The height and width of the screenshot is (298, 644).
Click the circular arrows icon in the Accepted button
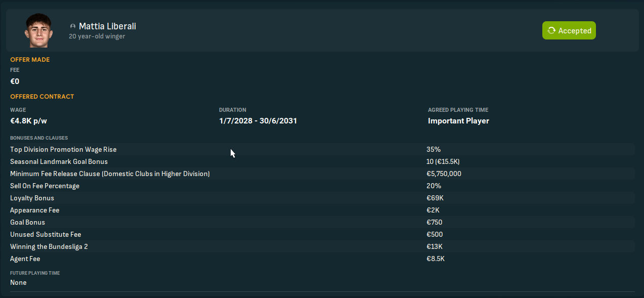click(551, 31)
